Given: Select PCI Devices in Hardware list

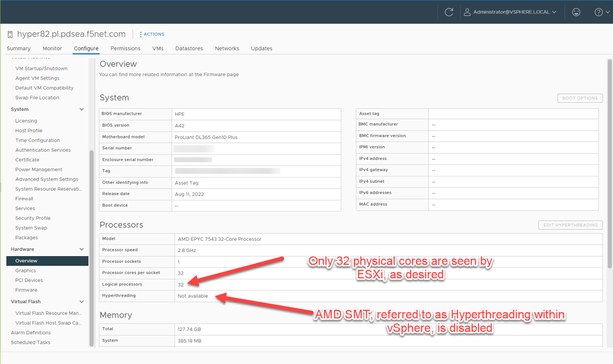Looking at the screenshot, I should coord(29,280).
